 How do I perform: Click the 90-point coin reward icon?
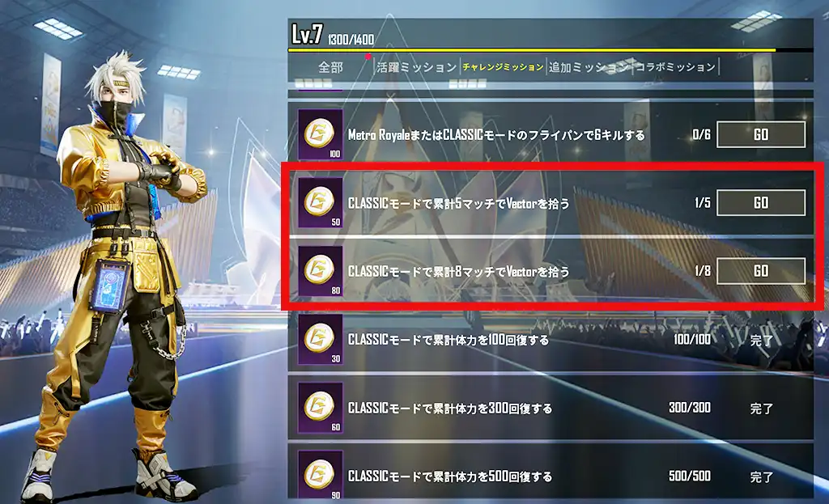[321, 474]
